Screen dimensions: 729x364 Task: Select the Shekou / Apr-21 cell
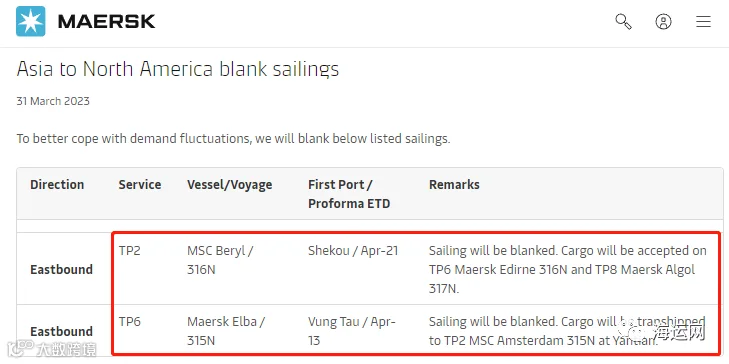coord(353,251)
